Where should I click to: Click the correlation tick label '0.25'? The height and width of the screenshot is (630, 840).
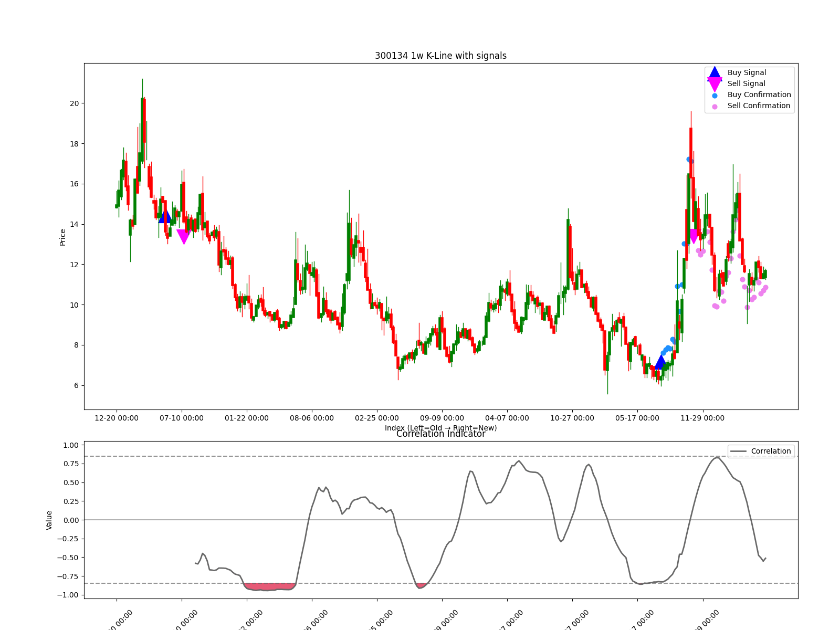(71, 501)
